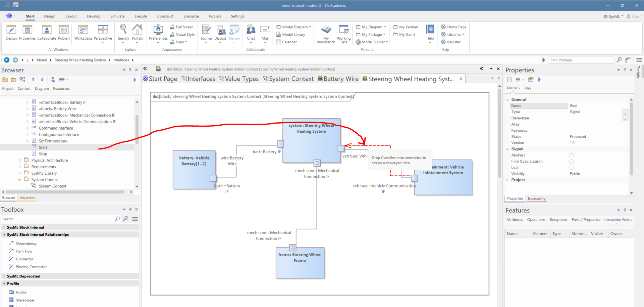Enable the Final Specialization checkbox
The width and height of the screenshot is (644, 307).
tap(572, 162)
